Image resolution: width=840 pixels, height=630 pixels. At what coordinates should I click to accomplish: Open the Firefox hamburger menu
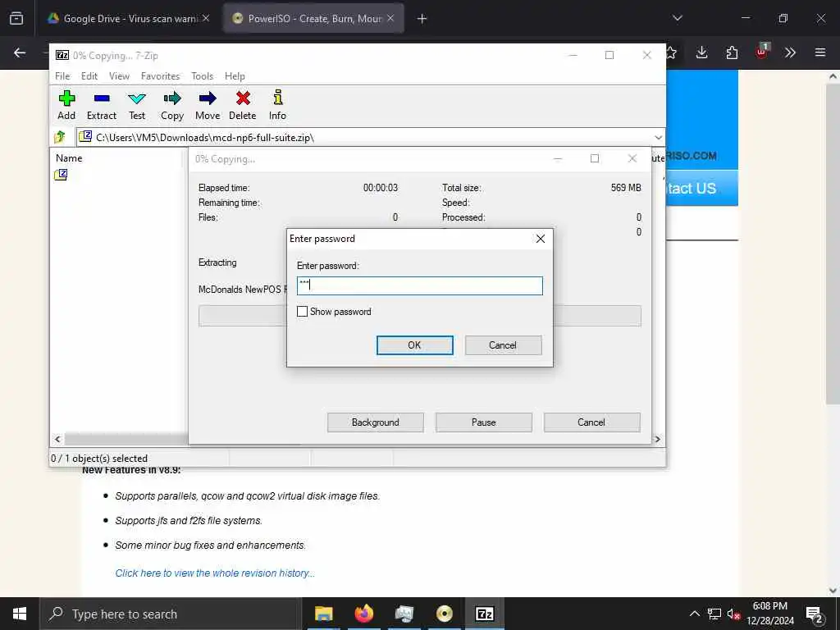pos(820,52)
